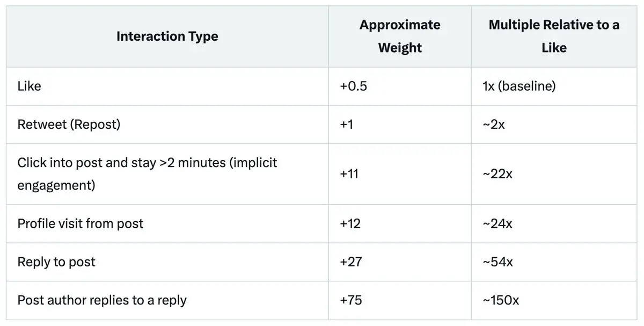This screenshot has height=326, width=644.
Task: Select the ~54x multiple cell
Action: tap(497, 262)
